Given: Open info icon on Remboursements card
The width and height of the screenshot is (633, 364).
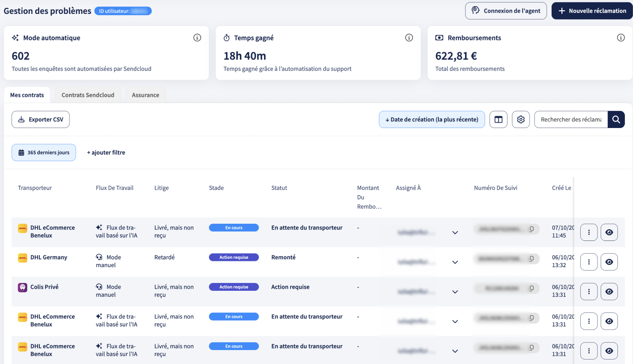Looking at the screenshot, I should coord(621,38).
